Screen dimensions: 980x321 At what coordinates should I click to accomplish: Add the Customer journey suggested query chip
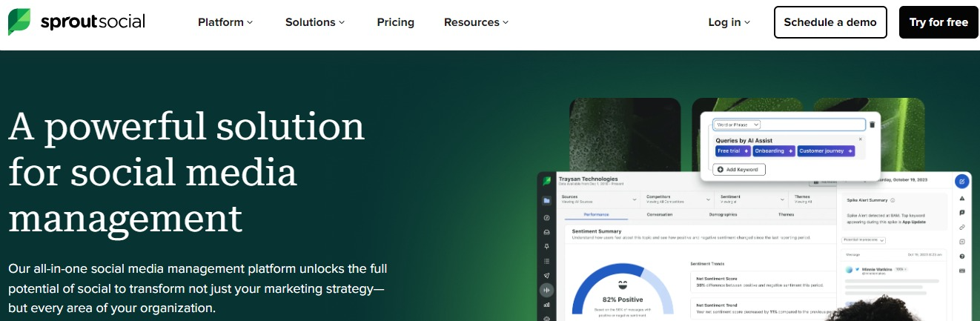[x=826, y=150]
